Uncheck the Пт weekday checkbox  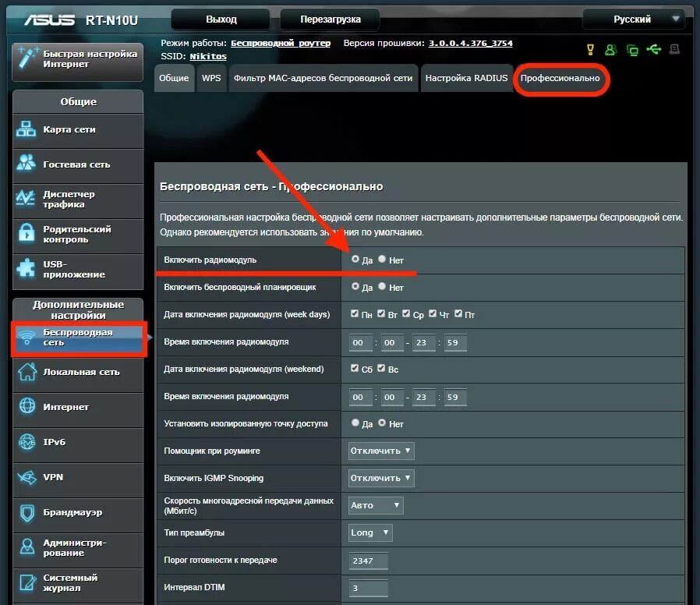point(458,313)
